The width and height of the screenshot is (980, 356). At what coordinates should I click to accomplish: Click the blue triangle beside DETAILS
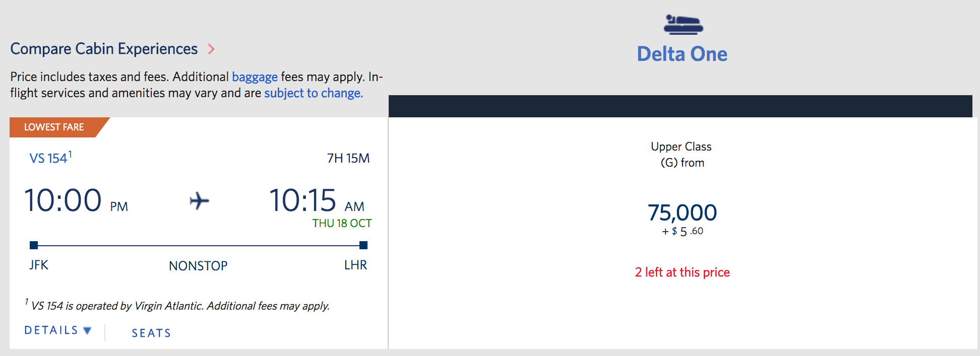coord(88,331)
